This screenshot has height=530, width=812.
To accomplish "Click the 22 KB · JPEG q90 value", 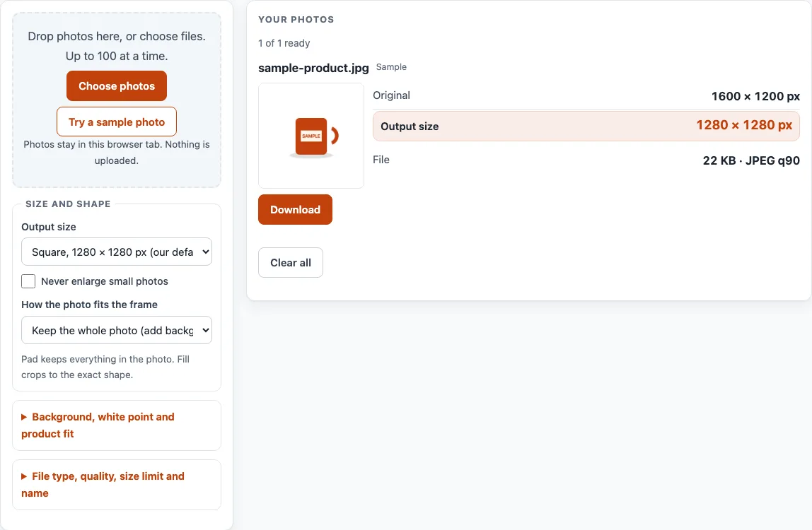I will tap(751, 160).
